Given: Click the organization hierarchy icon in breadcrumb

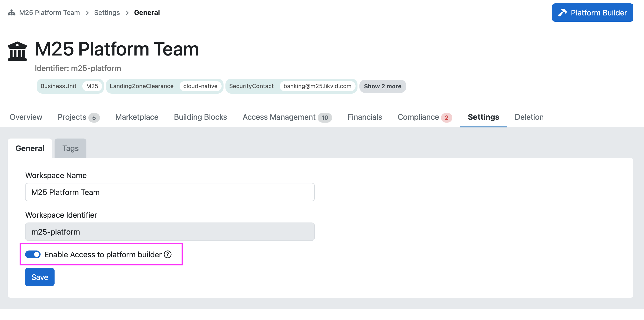Looking at the screenshot, I should click(11, 13).
